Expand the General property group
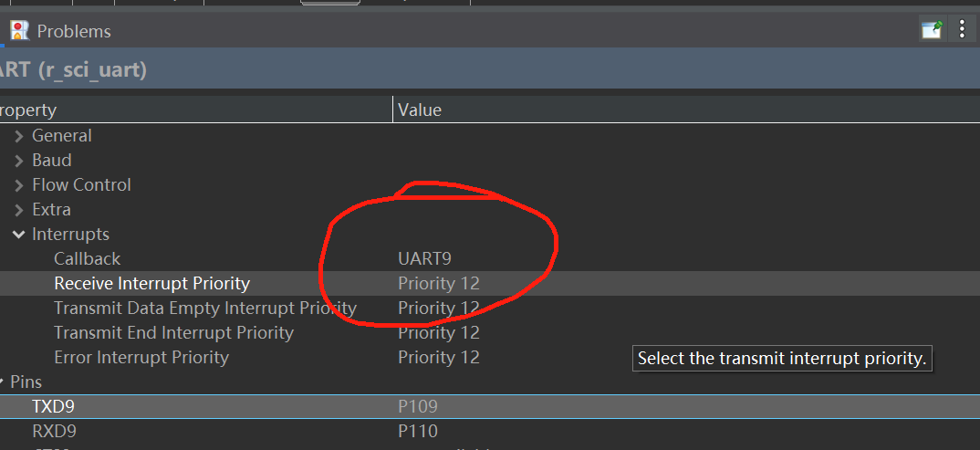The height and width of the screenshot is (450, 980). tap(19, 136)
